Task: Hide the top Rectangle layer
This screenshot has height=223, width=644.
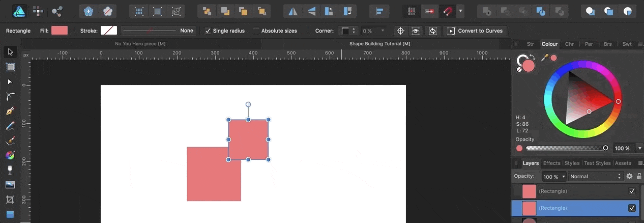Action: tap(632, 191)
